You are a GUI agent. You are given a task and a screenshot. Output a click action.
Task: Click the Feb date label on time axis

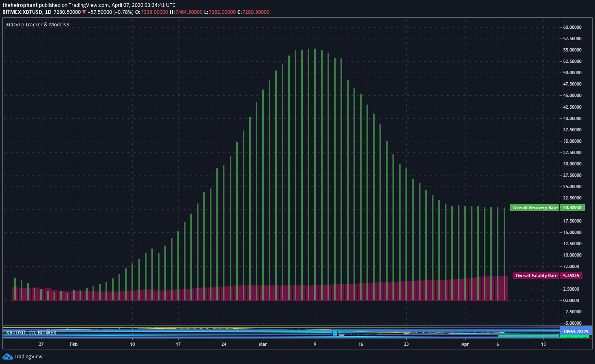tap(73, 344)
